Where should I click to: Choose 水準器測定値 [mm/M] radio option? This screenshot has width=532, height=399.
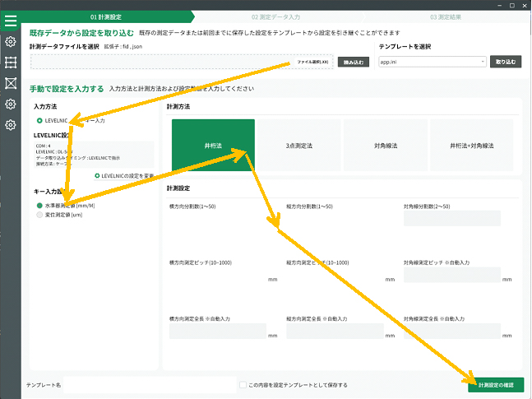(x=39, y=206)
